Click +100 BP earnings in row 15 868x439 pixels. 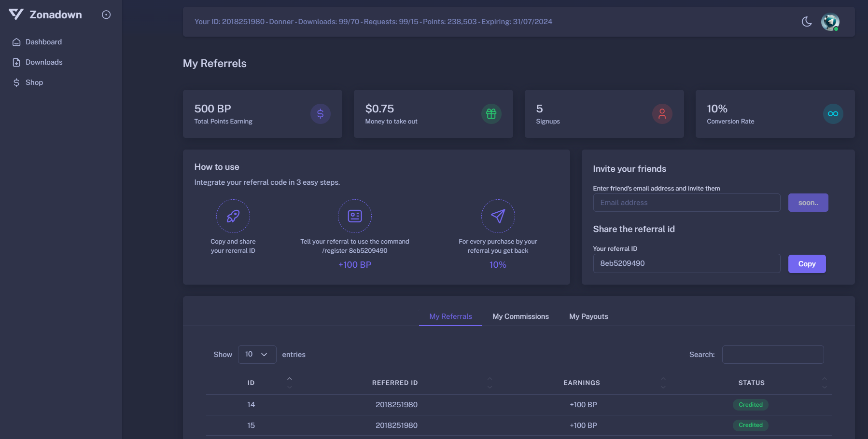point(584,425)
